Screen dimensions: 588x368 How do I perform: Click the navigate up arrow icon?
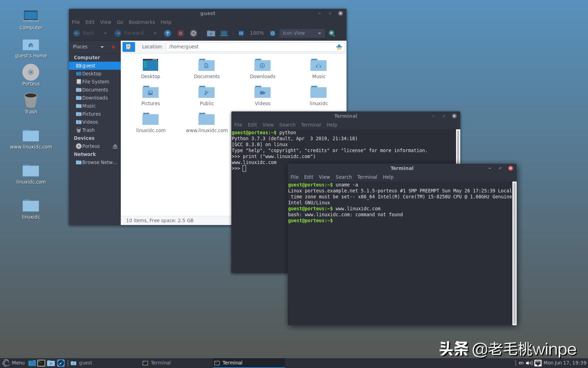click(167, 33)
